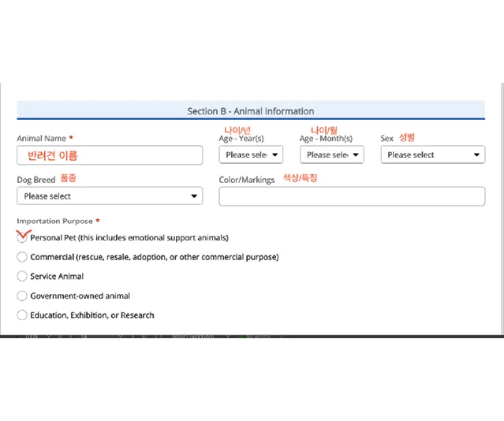Click the Importation Purpose label
Viewport: 504px width, 421px height.
pyautogui.click(x=54, y=221)
